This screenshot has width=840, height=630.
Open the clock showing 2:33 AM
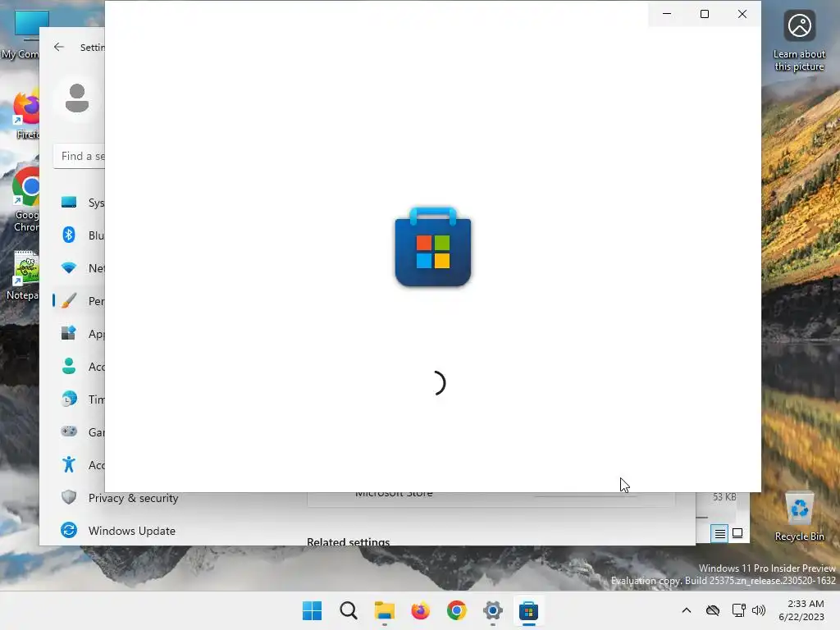(x=802, y=610)
